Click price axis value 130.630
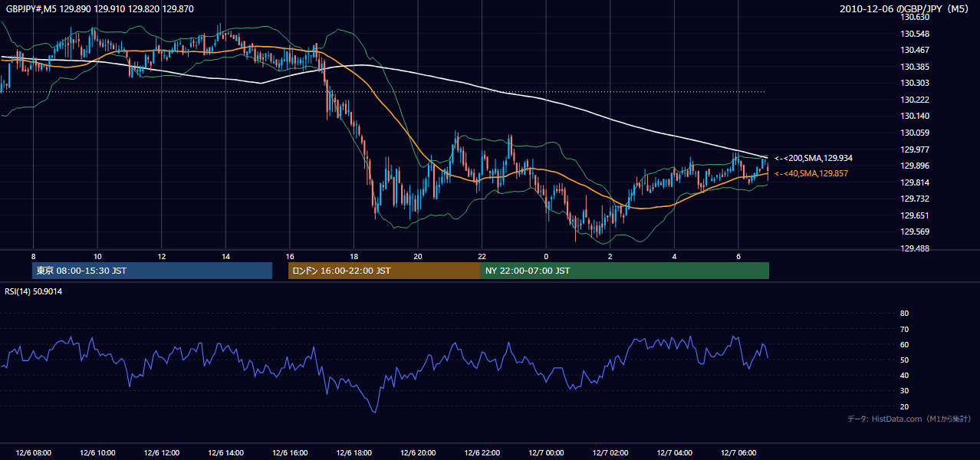Viewport: 980px width, 460px height. pyautogui.click(x=914, y=18)
